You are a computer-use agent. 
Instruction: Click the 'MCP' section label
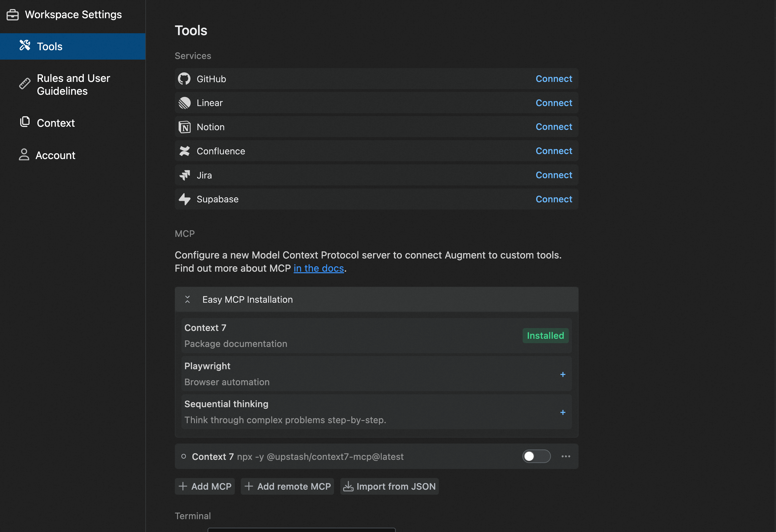[x=185, y=234]
